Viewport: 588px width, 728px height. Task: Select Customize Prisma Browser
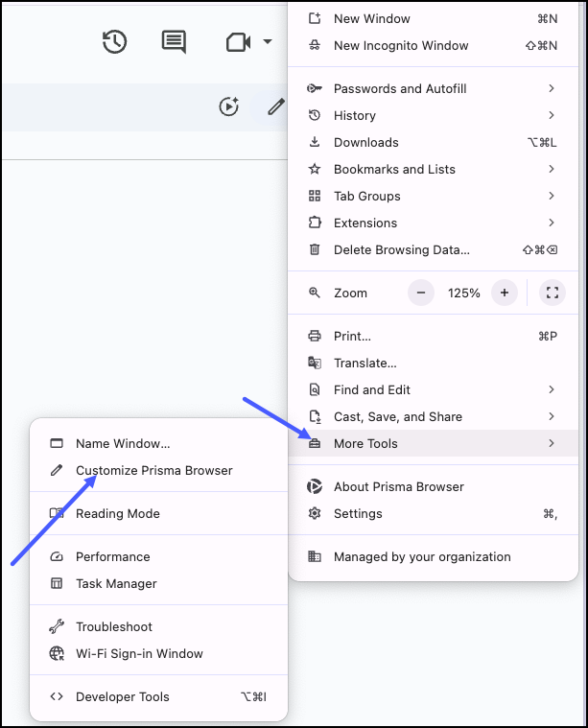click(153, 470)
